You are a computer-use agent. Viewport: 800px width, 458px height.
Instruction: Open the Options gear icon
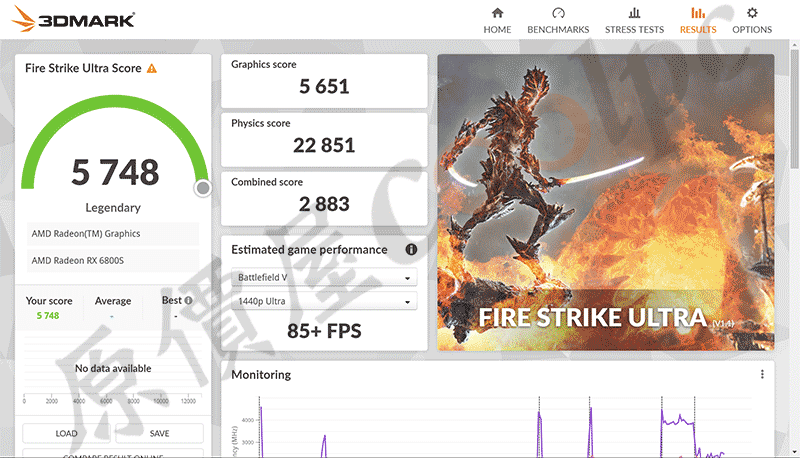[752, 13]
